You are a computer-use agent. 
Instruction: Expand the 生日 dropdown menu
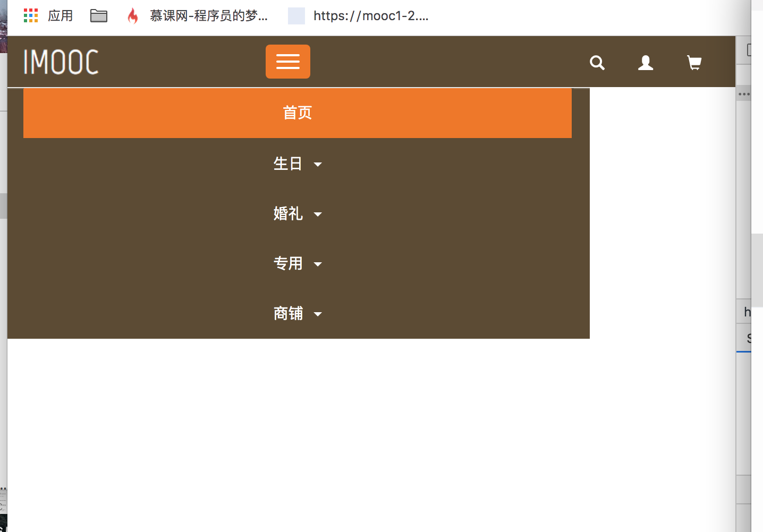pyautogui.click(x=318, y=165)
